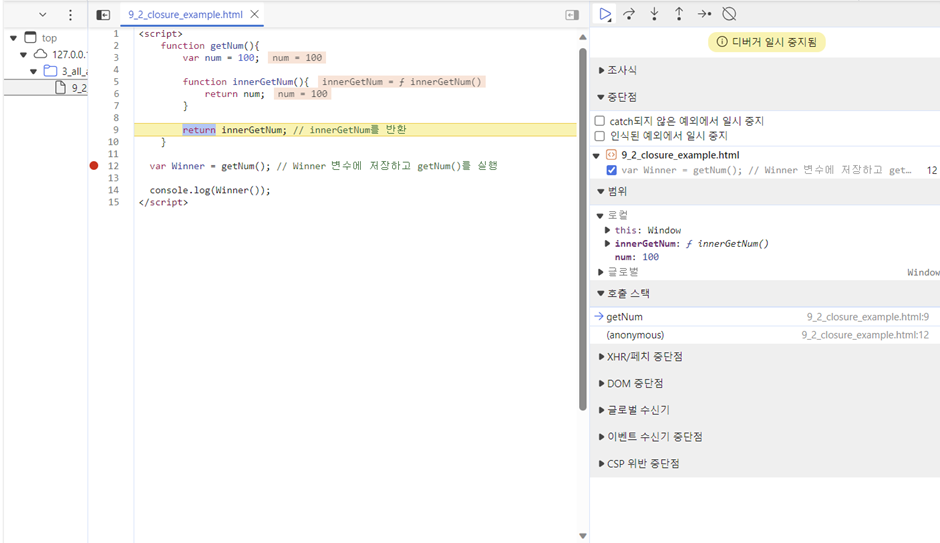Viewport: 940px width, 543px height.
Task: Collapse the top tree node
Action: coord(13,38)
